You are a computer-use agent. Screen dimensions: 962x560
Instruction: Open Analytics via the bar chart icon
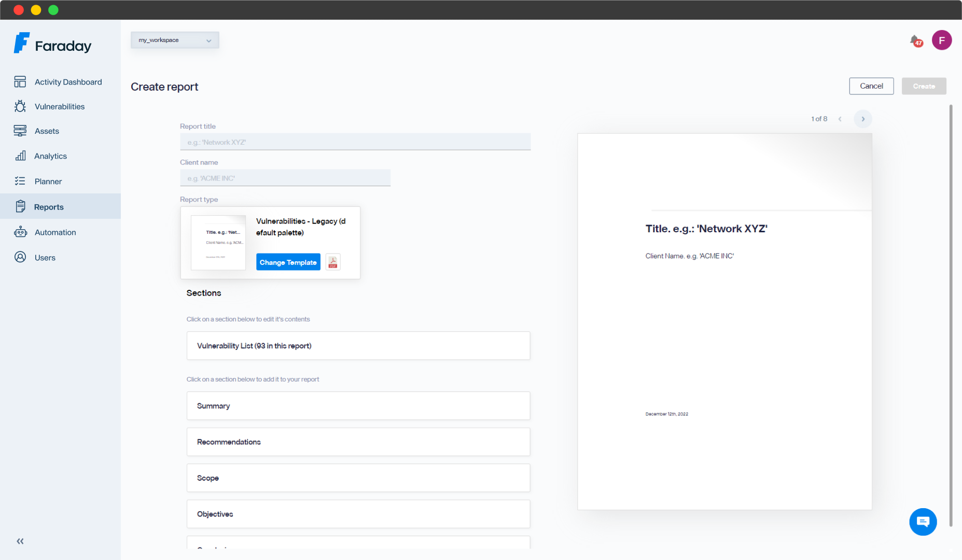pos(20,156)
